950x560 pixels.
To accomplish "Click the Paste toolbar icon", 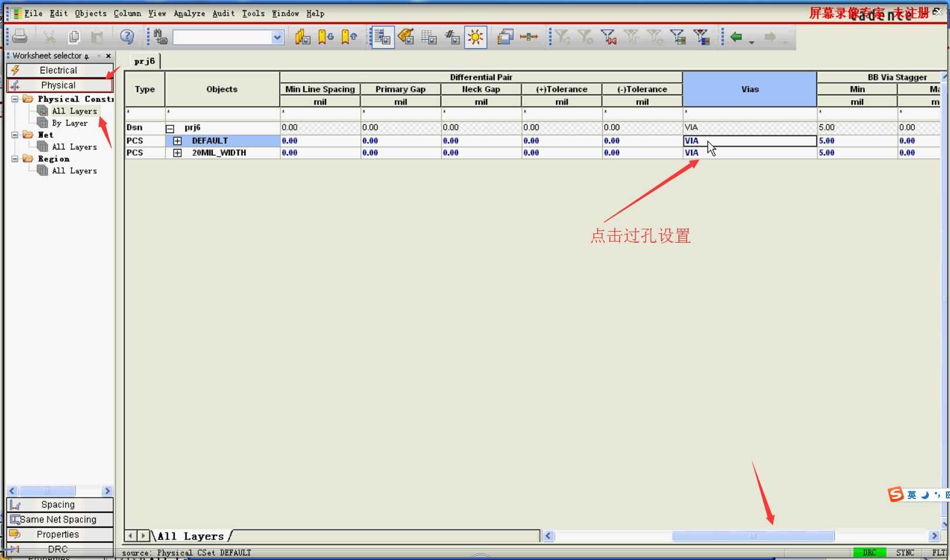I will click(x=97, y=37).
